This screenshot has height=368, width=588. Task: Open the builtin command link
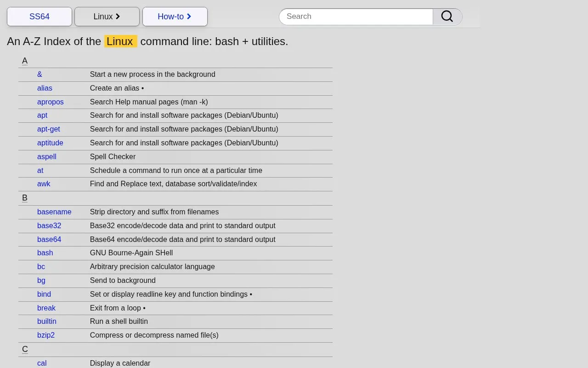(47, 322)
